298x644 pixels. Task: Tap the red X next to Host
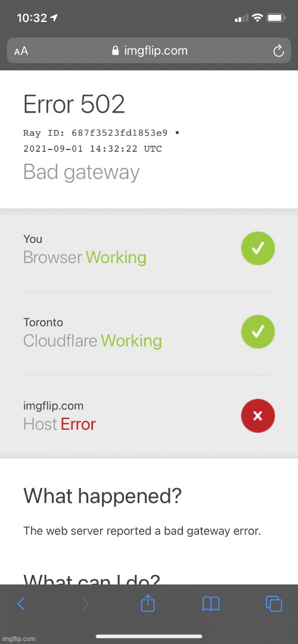click(257, 415)
